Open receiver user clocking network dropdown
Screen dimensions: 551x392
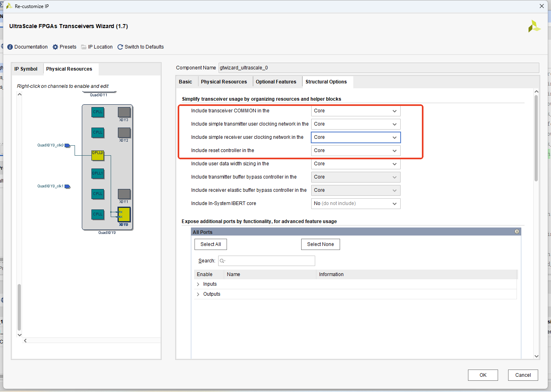click(356, 137)
